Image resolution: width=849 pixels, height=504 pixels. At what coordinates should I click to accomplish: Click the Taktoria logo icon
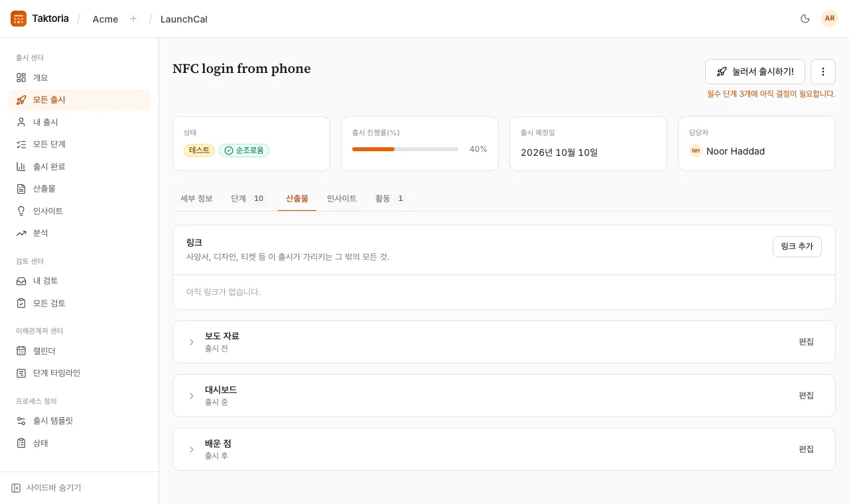19,19
